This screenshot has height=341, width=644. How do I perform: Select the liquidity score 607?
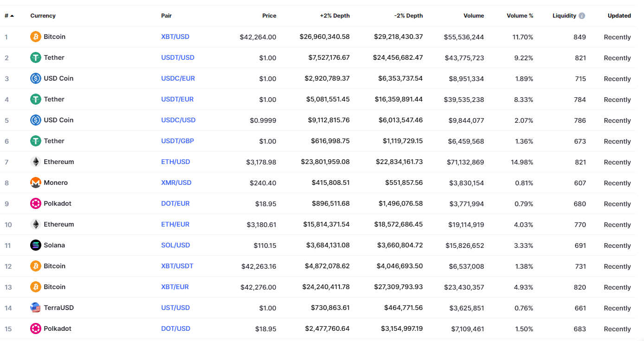tap(580, 183)
